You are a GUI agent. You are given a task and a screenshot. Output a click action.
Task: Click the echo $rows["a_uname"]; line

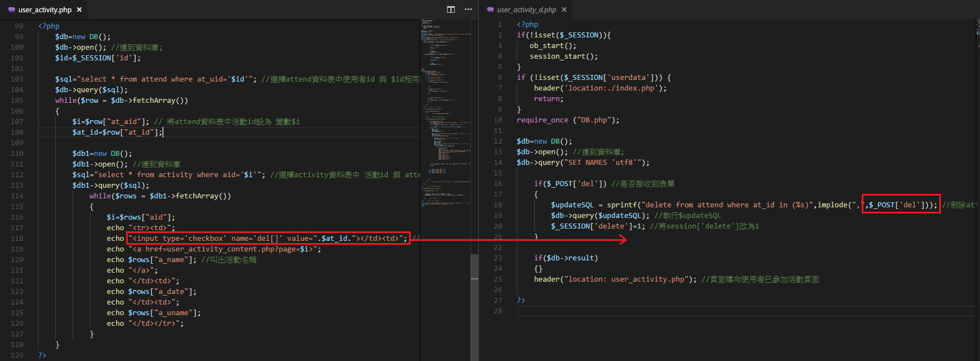tap(153, 313)
